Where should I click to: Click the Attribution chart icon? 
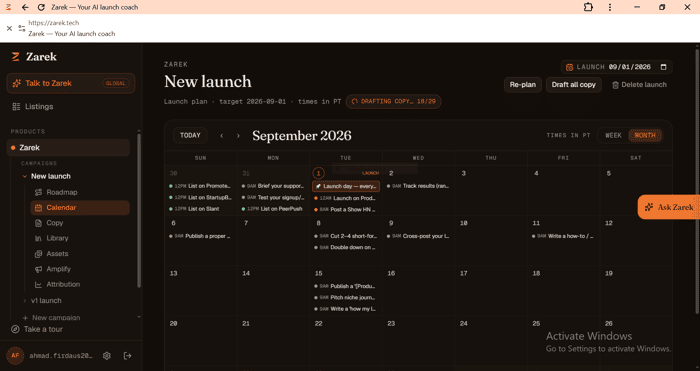pos(38,284)
